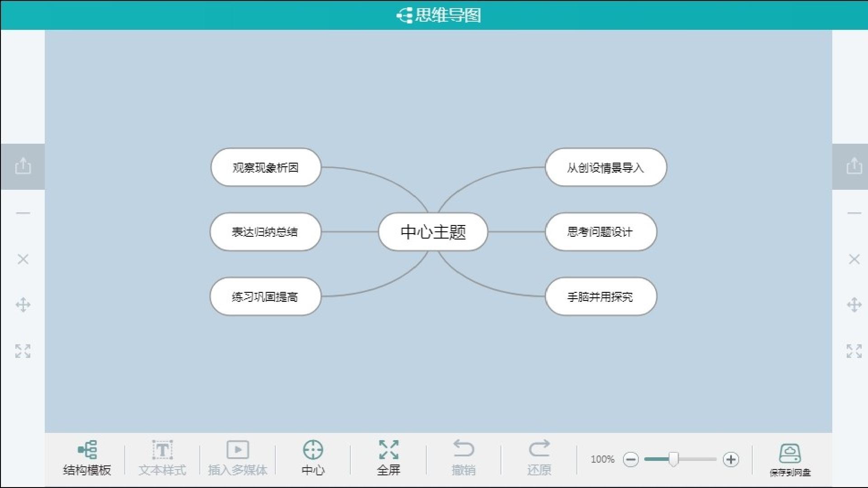Enter fullscreen with the 全屏 tool

tap(389, 458)
